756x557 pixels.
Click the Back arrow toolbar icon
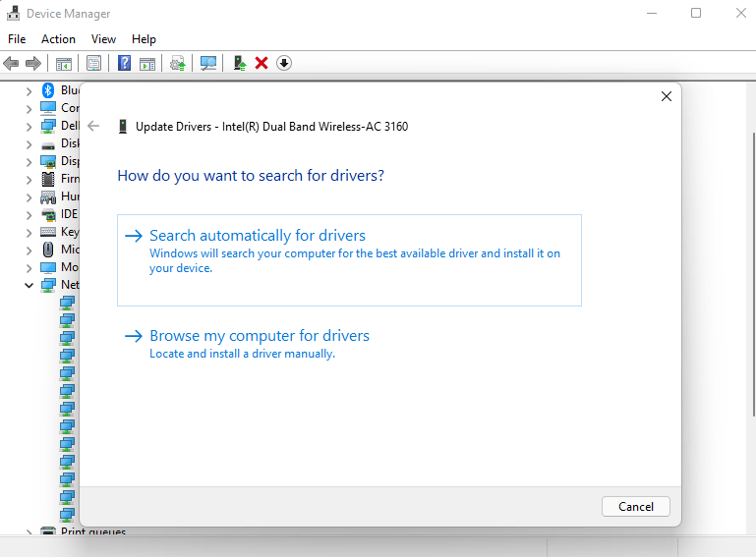click(11, 63)
